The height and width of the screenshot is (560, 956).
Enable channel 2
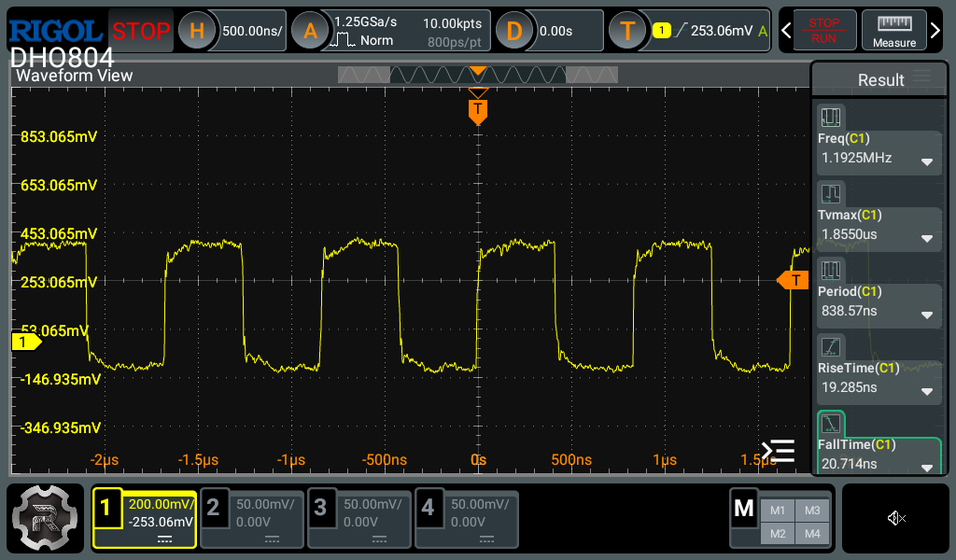252,519
